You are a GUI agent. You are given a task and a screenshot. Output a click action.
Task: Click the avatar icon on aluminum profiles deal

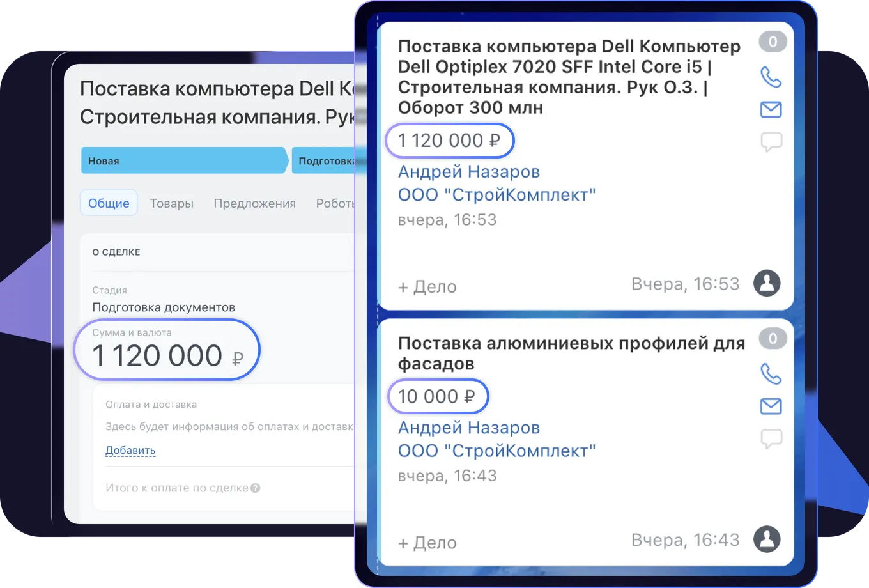pyautogui.click(x=767, y=539)
